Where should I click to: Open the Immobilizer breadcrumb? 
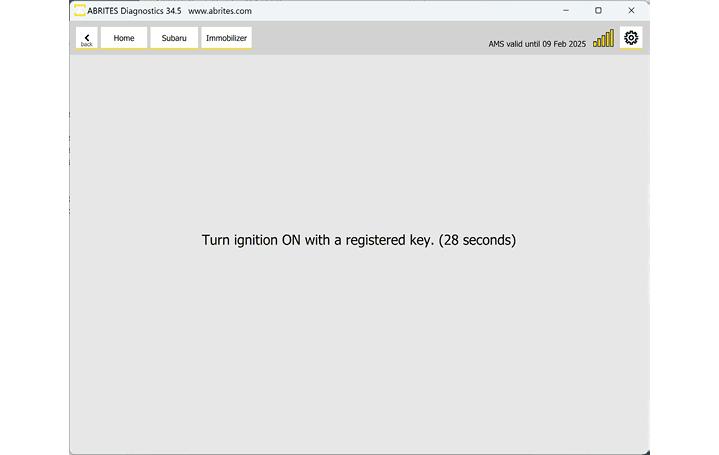[x=226, y=38]
